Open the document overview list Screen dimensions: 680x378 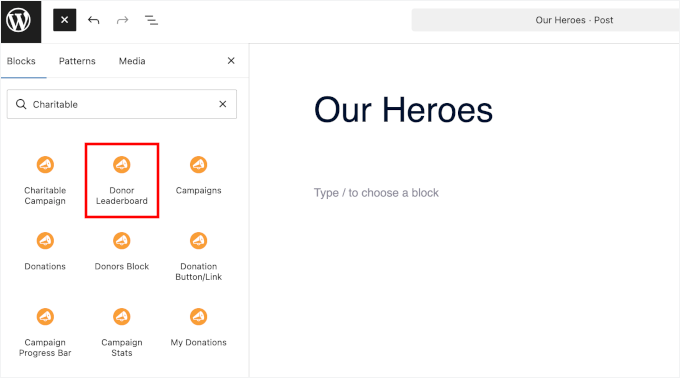(x=151, y=20)
